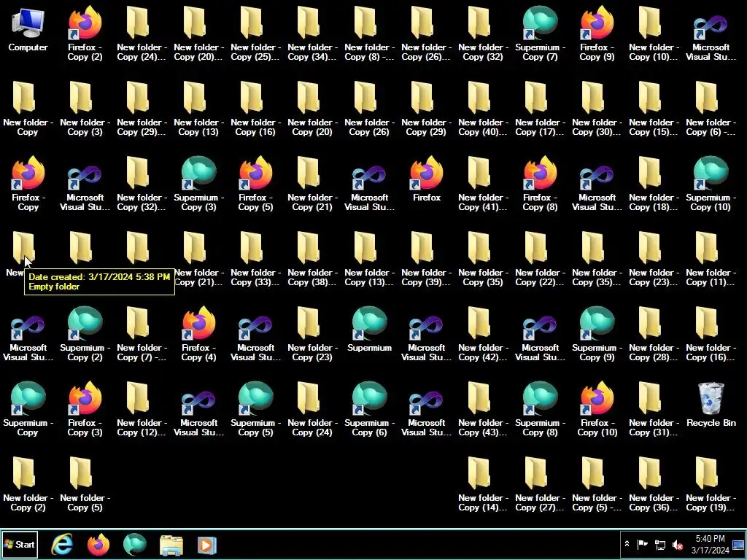Launch Internet Explorer from the taskbar
747x560 pixels.
(x=62, y=545)
